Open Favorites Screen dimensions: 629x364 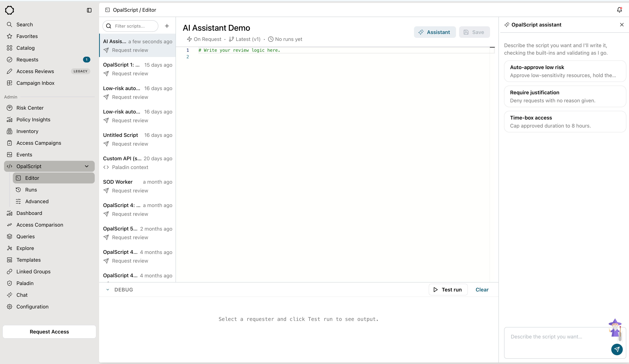pyautogui.click(x=49, y=36)
